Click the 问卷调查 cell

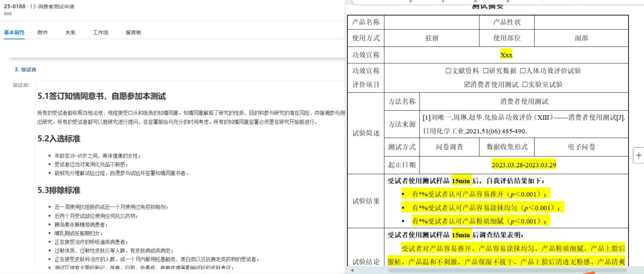pyautogui.click(x=449, y=147)
